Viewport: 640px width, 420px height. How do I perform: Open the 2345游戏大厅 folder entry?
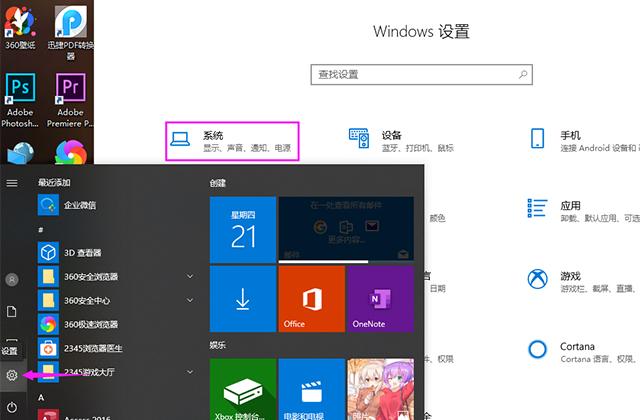click(x=116, y=372)
